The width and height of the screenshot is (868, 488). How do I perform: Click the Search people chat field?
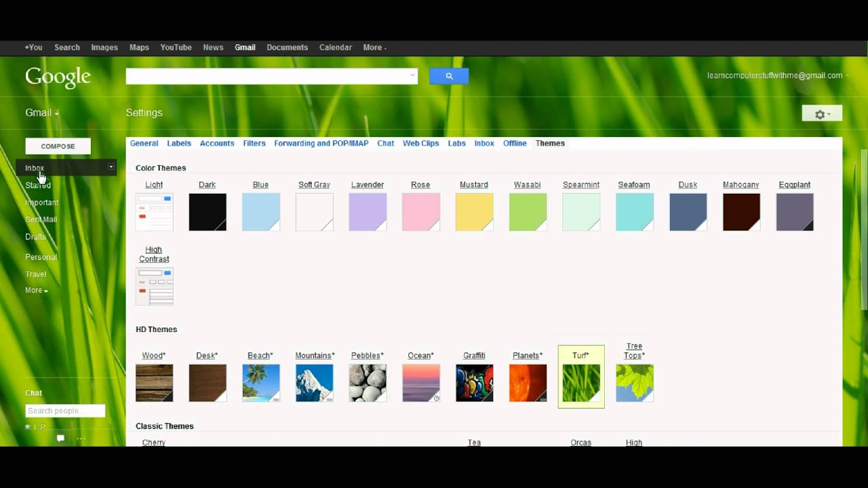click(x=65, y=411)
